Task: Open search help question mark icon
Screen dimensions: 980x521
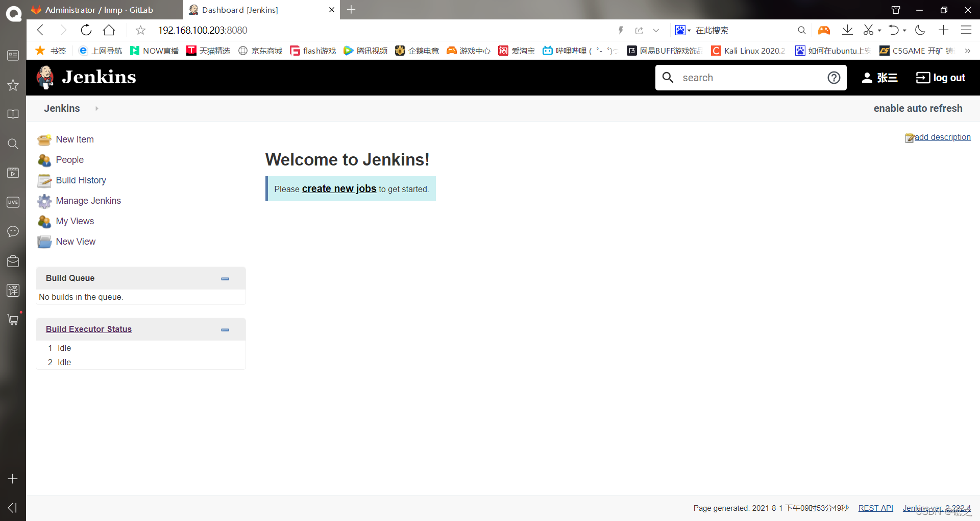Action: (834, 78)
